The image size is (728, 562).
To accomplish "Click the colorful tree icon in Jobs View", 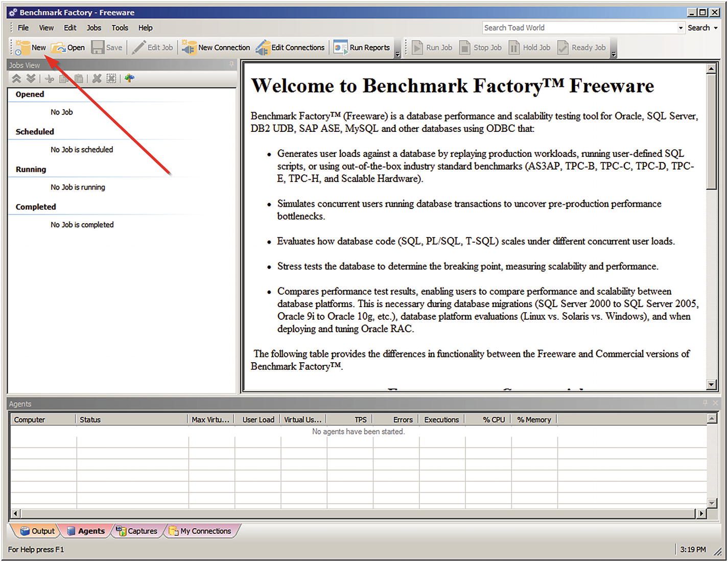I will click(129, 78).
